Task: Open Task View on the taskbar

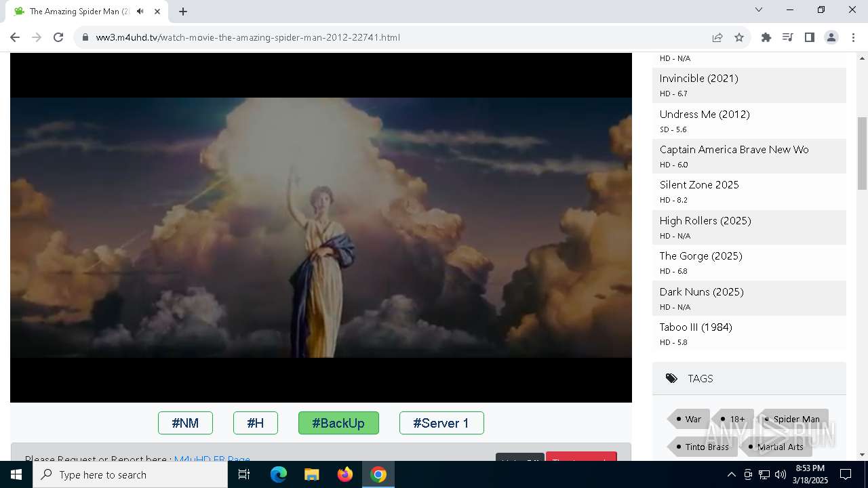Action: pos(244,474)
